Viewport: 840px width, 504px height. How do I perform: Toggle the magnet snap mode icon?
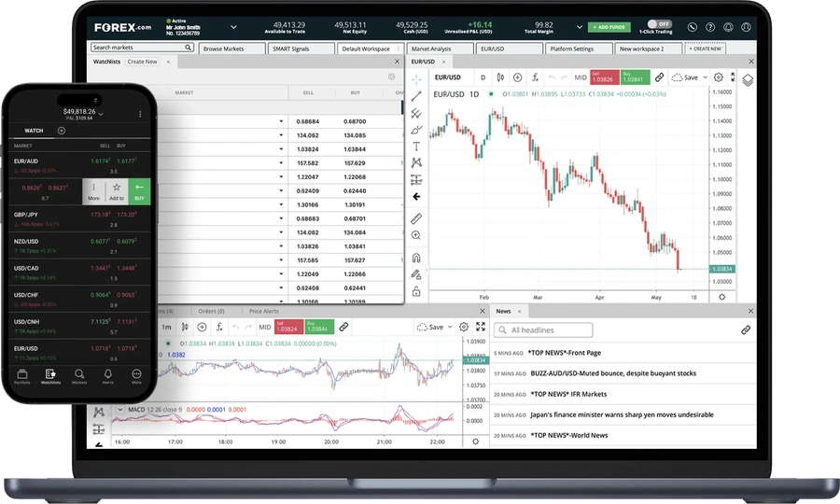pos(416,258)
